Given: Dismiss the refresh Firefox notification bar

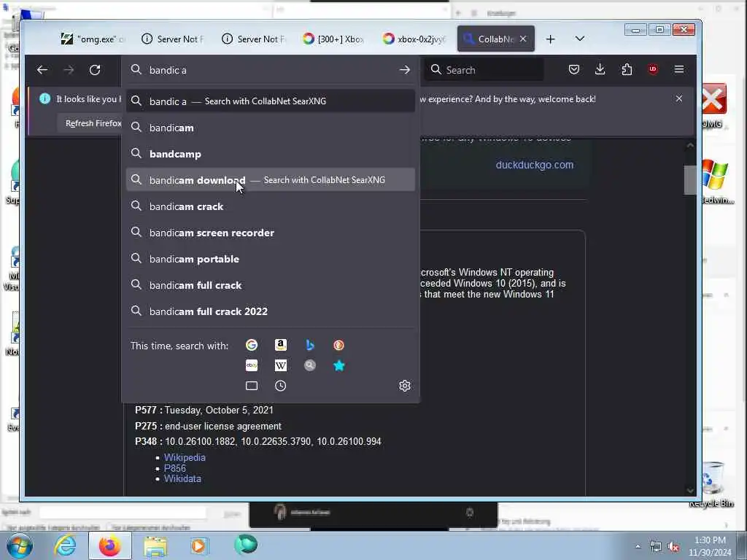Looking at the screenshot, I should pyautogui.click(x=679, y=98).
